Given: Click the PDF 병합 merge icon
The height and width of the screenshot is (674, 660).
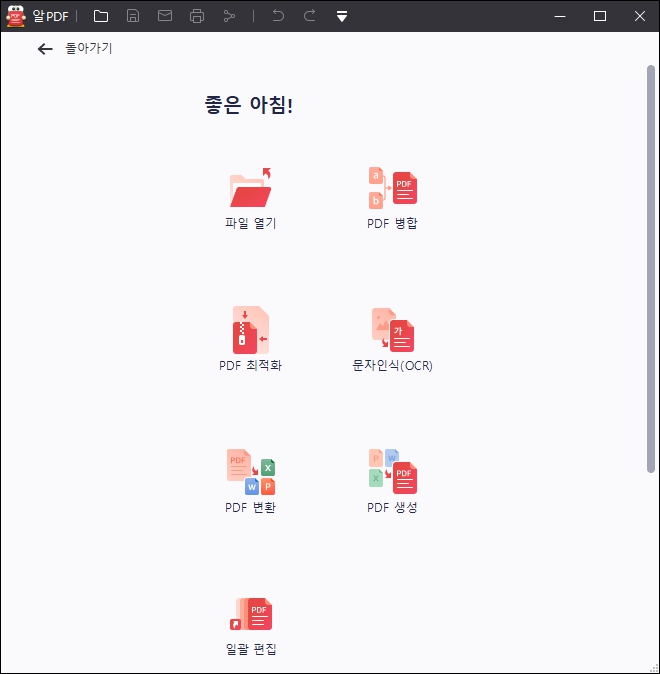Looking at the screenshot, I should point(393,188).
